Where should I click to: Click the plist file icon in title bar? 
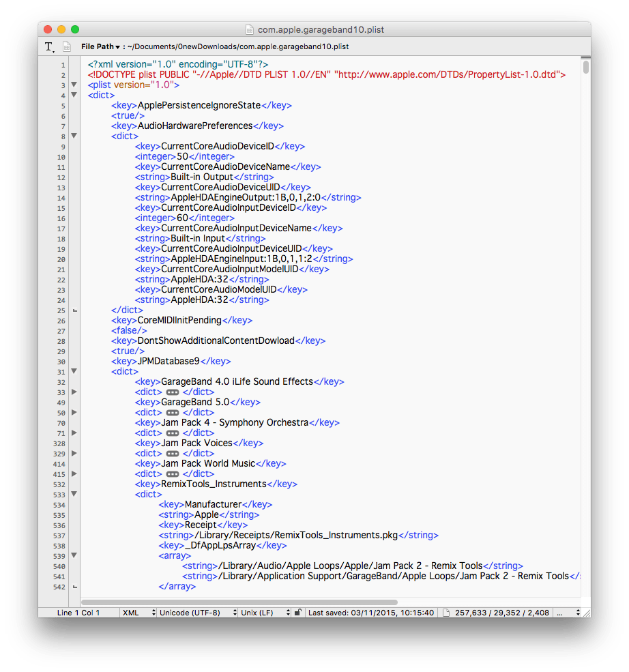coord(250,29)
